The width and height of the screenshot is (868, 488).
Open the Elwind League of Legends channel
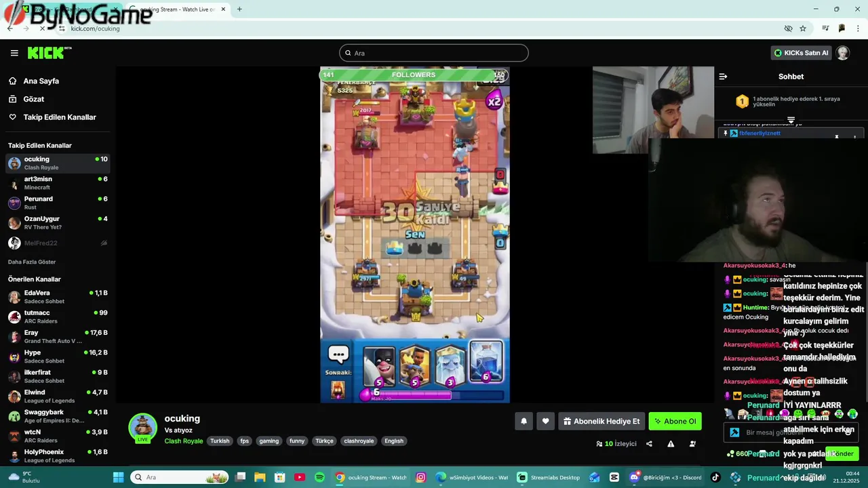click(x=57, y=396)
